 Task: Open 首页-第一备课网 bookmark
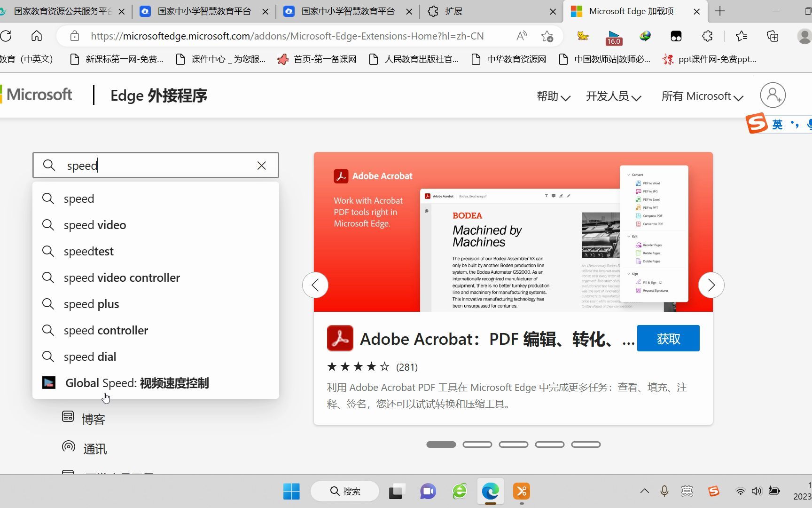(x=317, y=59)
